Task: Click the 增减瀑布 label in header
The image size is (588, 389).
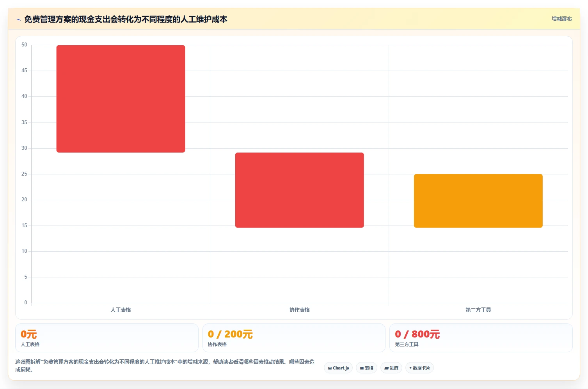Action: (561, 19)
